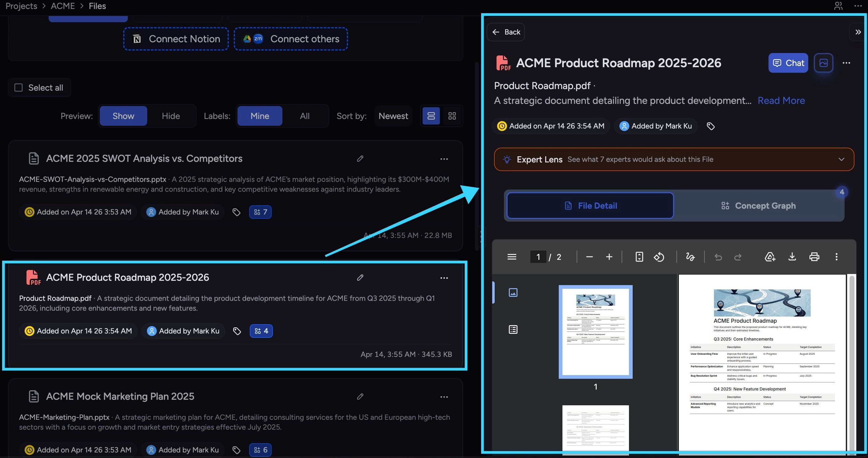This screenshot has width=868, height=458.
Task: Click the Connect Notion button
Action: pos(176,39)
